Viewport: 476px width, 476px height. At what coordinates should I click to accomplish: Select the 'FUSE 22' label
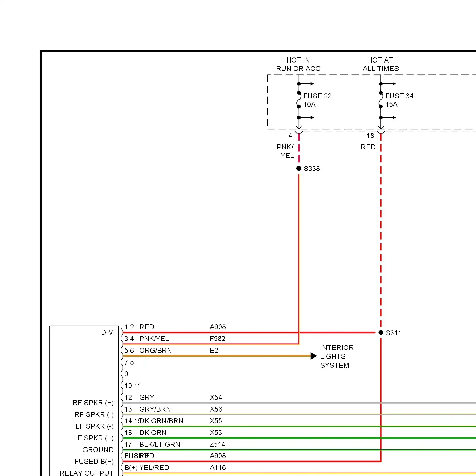317,96
